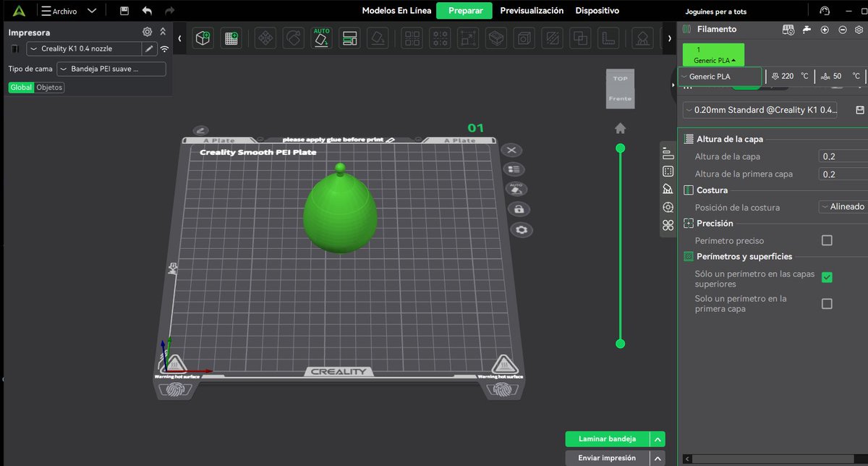Click the measure L-ruler icon
The height and width of the screenshot is (466, 868).
coord(608,38)
